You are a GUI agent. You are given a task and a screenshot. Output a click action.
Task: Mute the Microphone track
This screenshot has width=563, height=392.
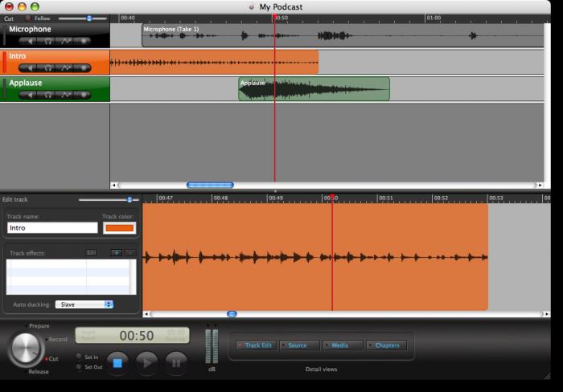[30, 41]
